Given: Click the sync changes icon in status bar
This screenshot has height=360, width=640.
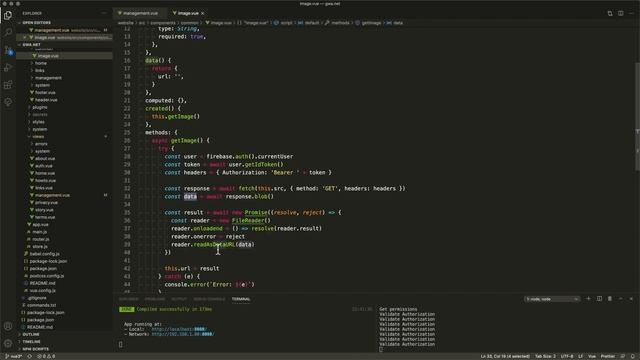Looking at the screenshot, I should pyautogui.click(x=30, y=356).
